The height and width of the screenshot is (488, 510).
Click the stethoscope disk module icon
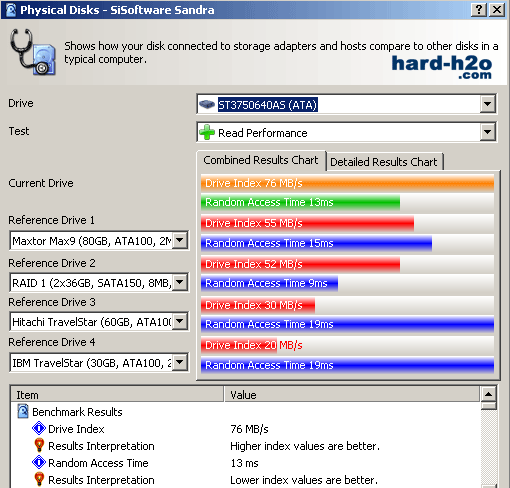pos(32,52)
